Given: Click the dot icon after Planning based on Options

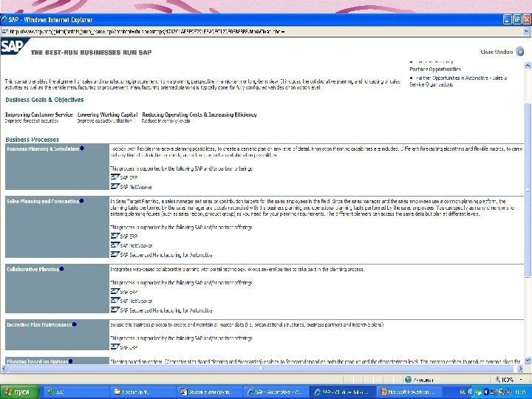Looking at the screenshot, I should click(71, 361).
